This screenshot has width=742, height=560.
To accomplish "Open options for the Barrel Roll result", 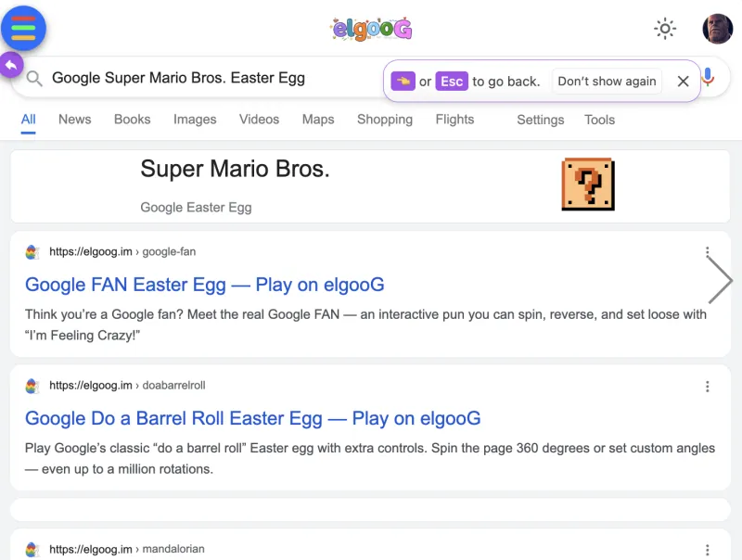I will pyautogui.click(x=707, y=387).
